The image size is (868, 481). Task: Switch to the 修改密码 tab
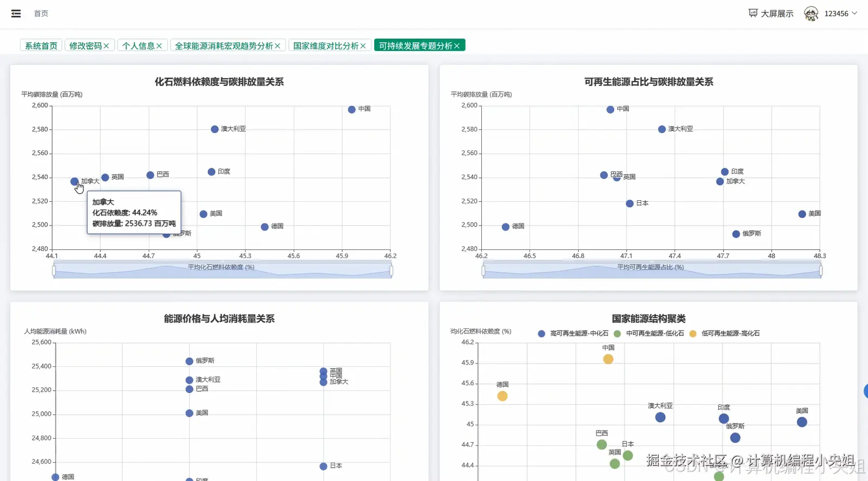click(85, 45)
